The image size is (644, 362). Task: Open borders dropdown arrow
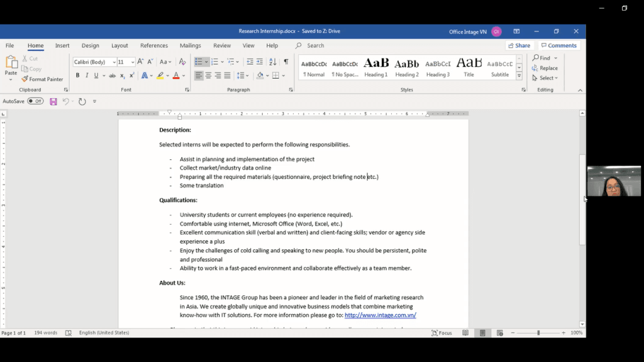coord(284,76)
